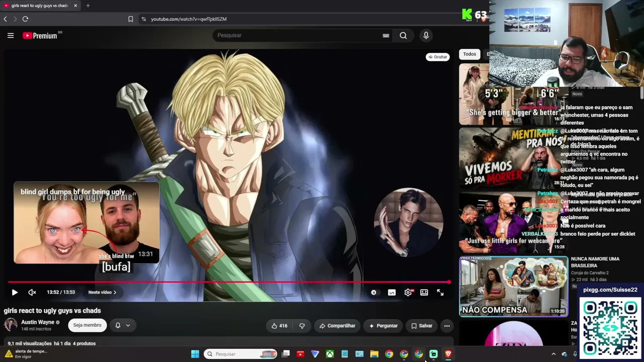The width and height of the screenshot is (644, 362).
Task: Reload the current browser page
Action: (25, 19)
